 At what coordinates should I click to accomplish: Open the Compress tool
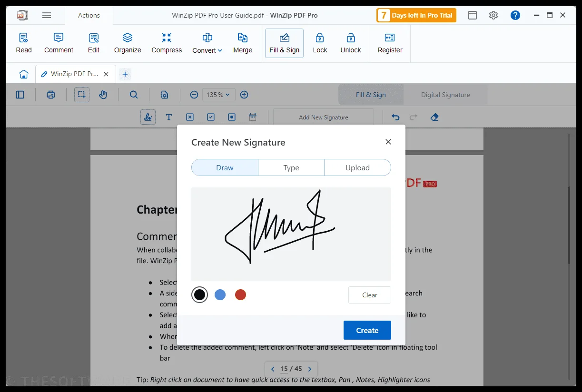coord(167,43)
